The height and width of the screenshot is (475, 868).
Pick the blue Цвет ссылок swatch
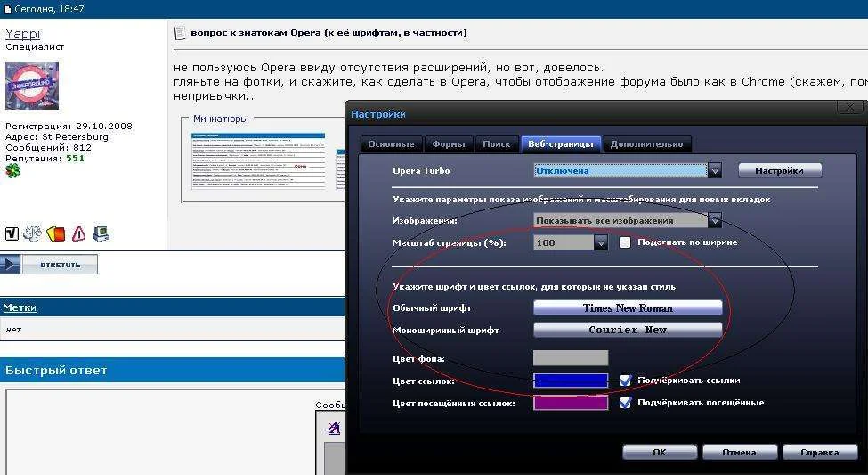tap(571, 381)
